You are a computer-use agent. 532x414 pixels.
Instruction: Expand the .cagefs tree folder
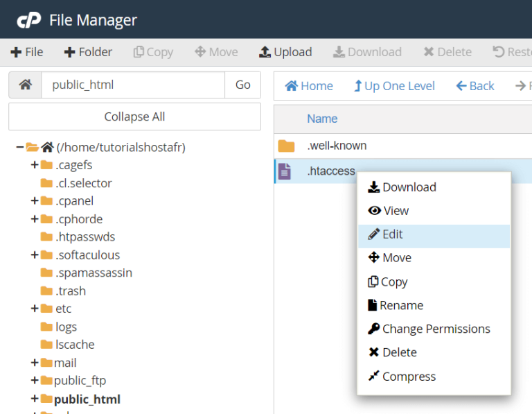(34, 165)
